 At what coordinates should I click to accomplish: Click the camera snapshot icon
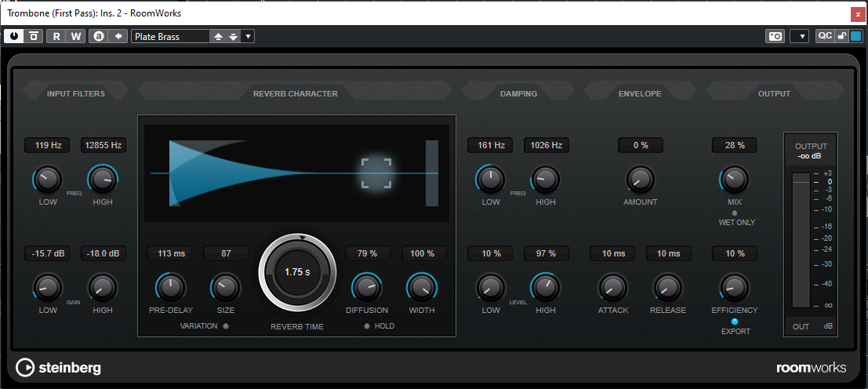(x=775, y=36)
